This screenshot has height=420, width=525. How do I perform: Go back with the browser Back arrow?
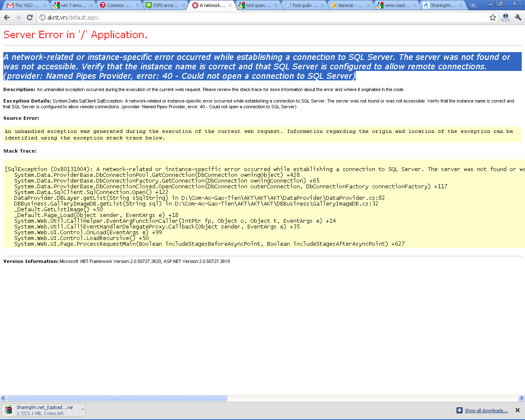[x=7, y=18]
